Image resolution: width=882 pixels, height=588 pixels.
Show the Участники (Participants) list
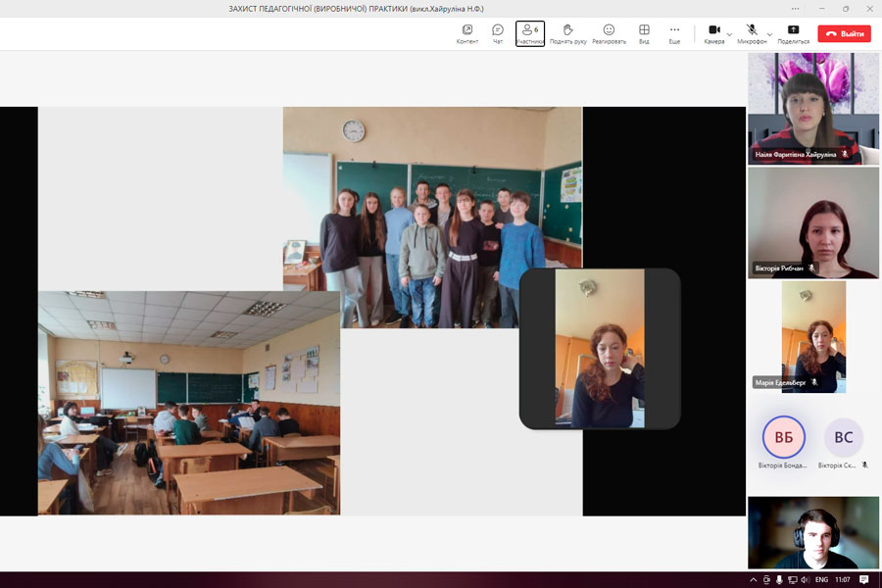pos(530,33)
